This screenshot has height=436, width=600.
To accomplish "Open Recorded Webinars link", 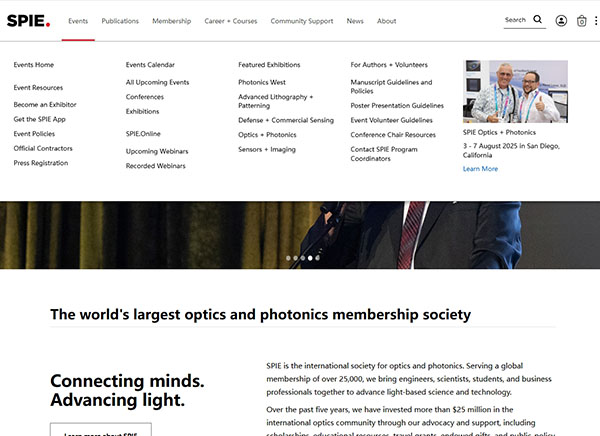I will point(156,166).
